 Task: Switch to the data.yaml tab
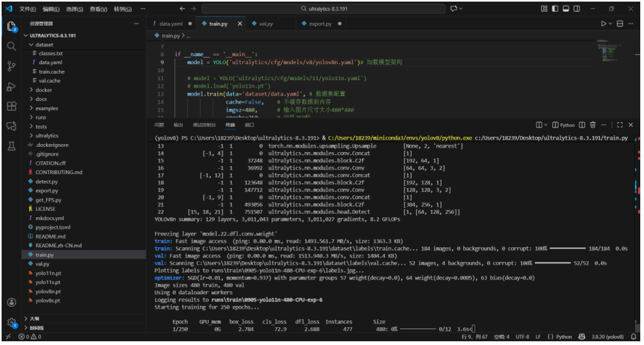click(171, 23)
